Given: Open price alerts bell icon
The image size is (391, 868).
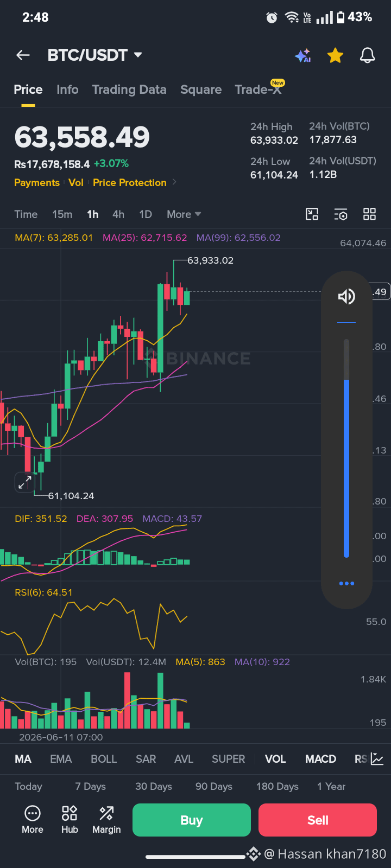Looking at the screenshot, I should coord(368,55).
